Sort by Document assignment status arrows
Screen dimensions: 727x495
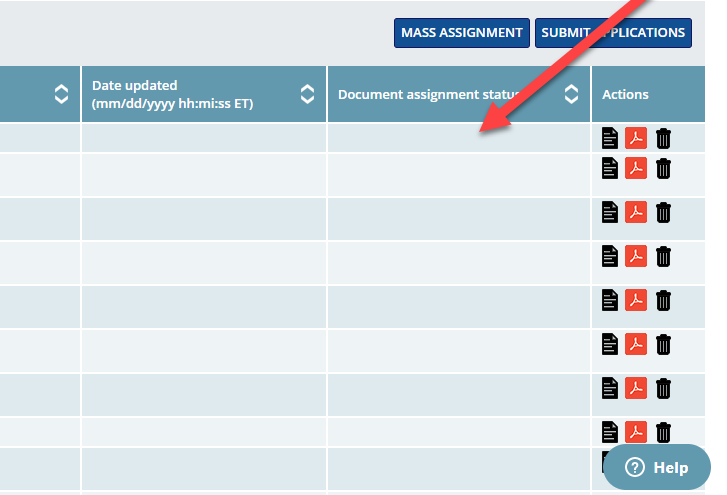pyautogui.click(x=571, y=94)
